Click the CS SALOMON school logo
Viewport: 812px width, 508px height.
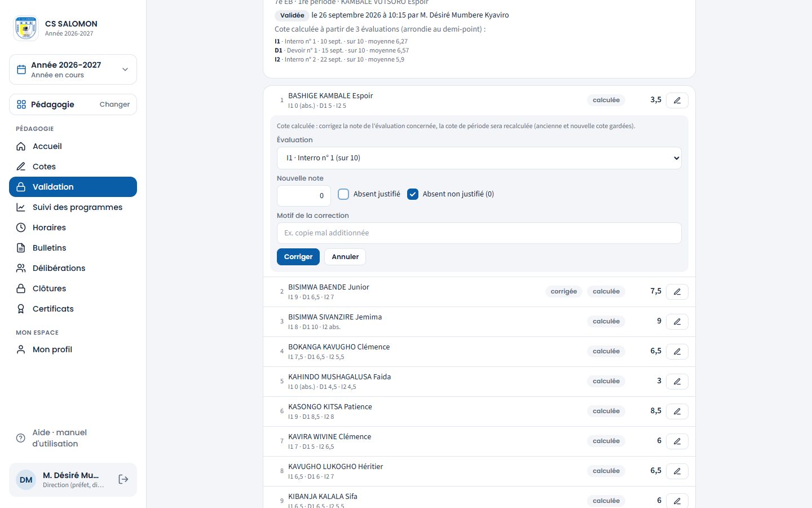26,28
